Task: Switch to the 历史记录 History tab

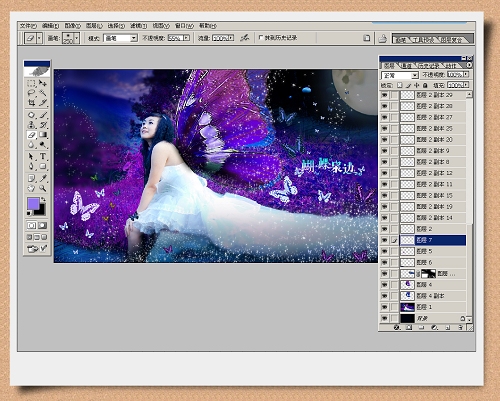Action: coord(429,66)
